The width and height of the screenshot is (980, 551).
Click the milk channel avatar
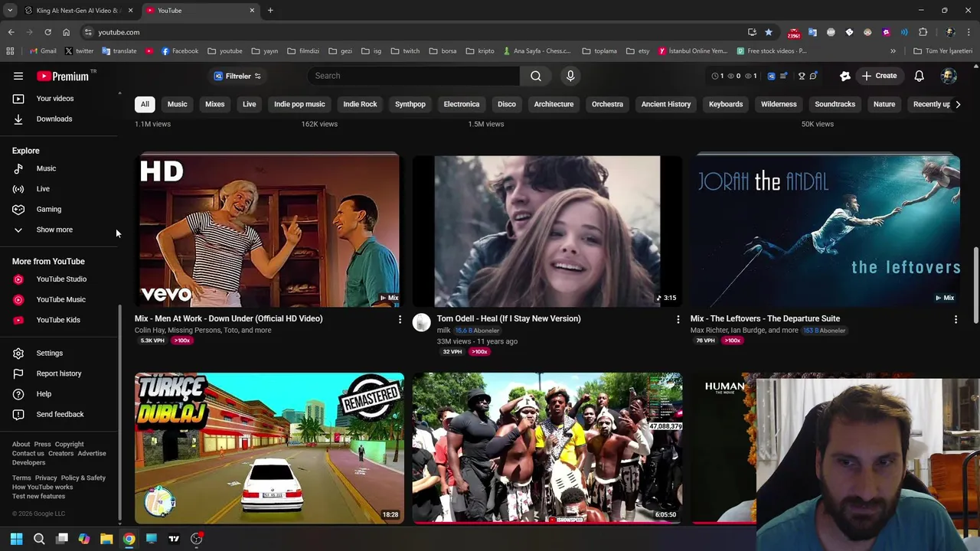point(422,323)
